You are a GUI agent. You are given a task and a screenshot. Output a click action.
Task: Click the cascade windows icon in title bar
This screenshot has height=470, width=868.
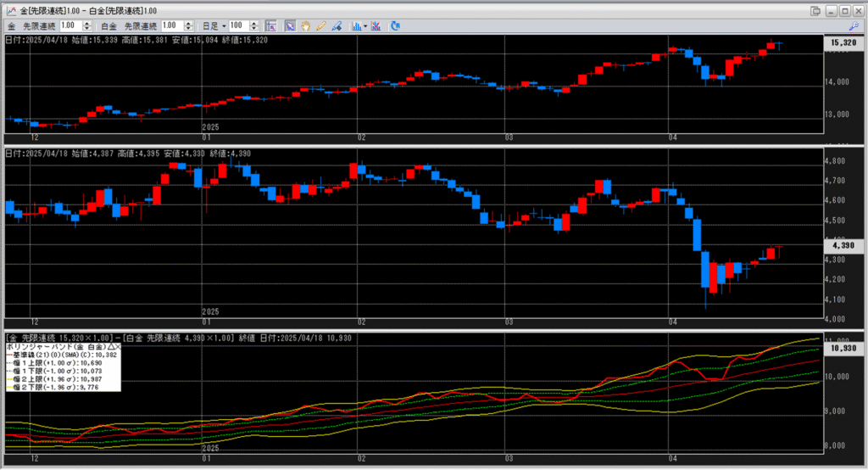(815, 10)
